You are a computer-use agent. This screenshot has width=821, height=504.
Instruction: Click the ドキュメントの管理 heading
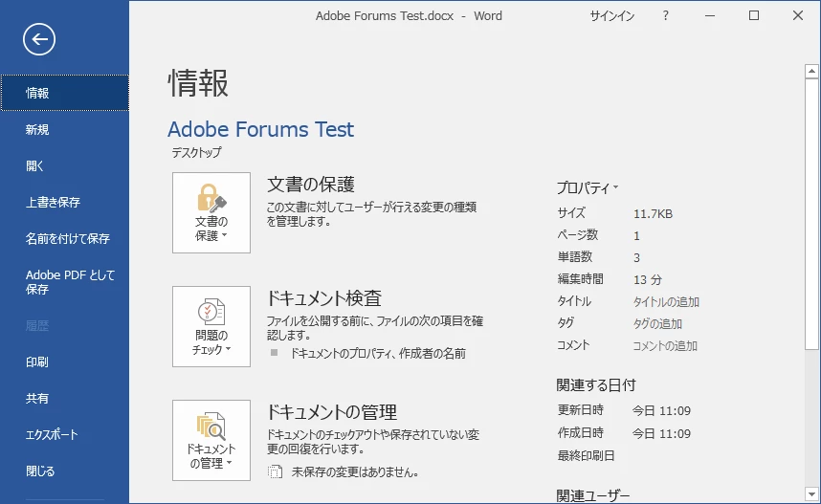click(x=332, y=412)
